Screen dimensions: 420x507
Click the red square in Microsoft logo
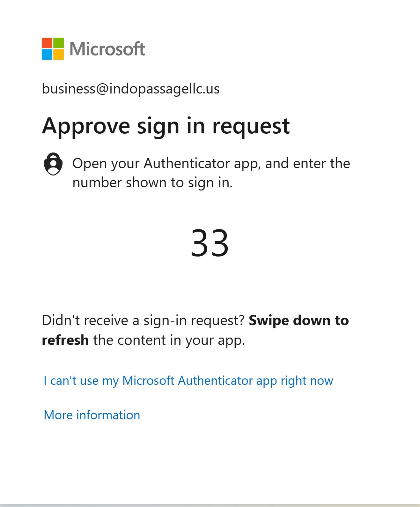[47, 43]
